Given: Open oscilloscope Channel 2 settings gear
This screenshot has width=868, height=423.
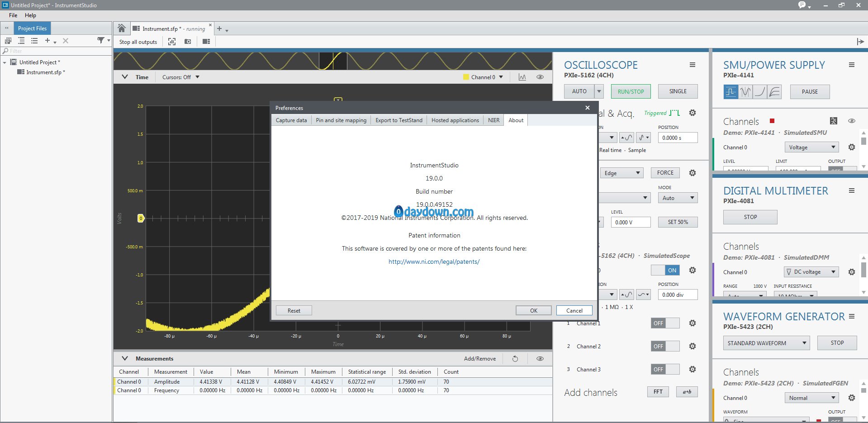Looking at the screenshot, I should [692, 346].
